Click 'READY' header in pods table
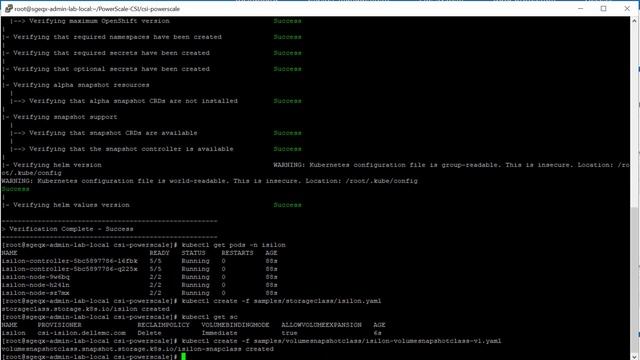This screenshot has height=360, width=640. point(160,253)
